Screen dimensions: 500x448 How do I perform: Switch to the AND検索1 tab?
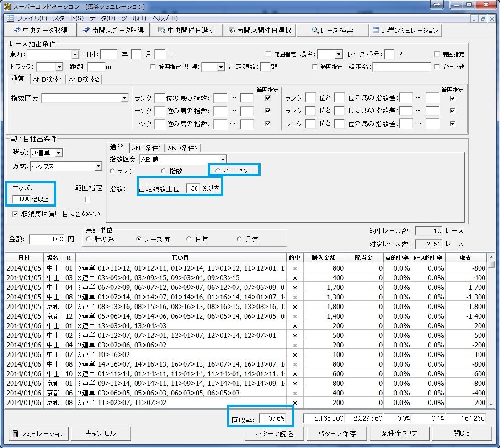[48, 80]
